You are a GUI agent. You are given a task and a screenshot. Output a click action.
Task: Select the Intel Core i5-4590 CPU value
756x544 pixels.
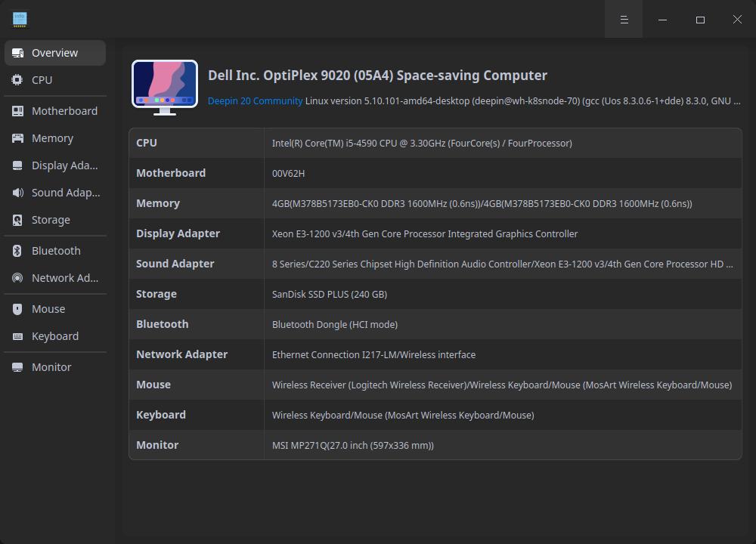422,144
